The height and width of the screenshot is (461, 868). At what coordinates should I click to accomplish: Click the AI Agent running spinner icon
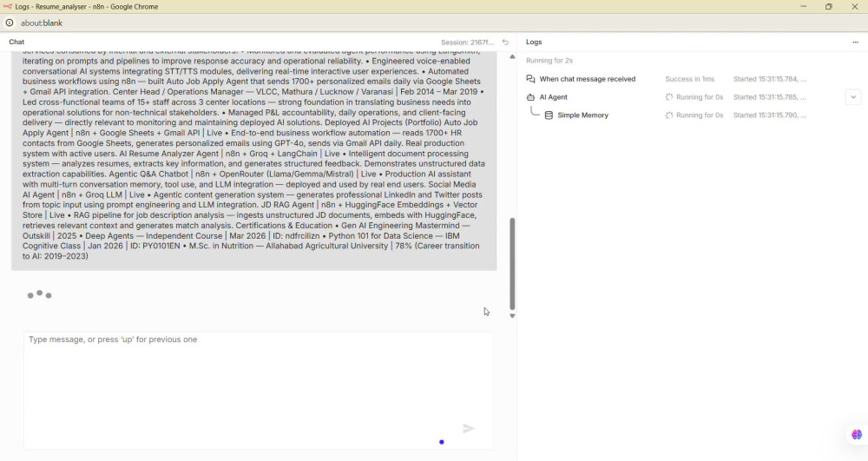(668, 97)
